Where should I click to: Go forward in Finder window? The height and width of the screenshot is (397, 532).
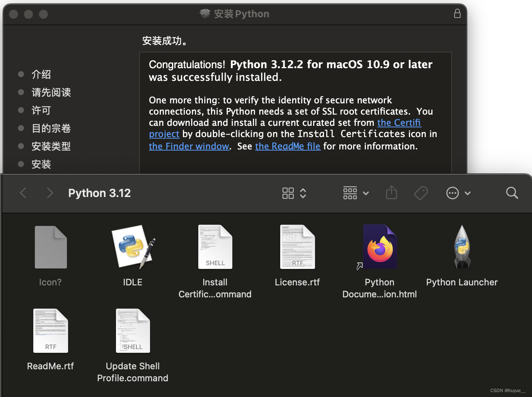click(x=50, y=193)
